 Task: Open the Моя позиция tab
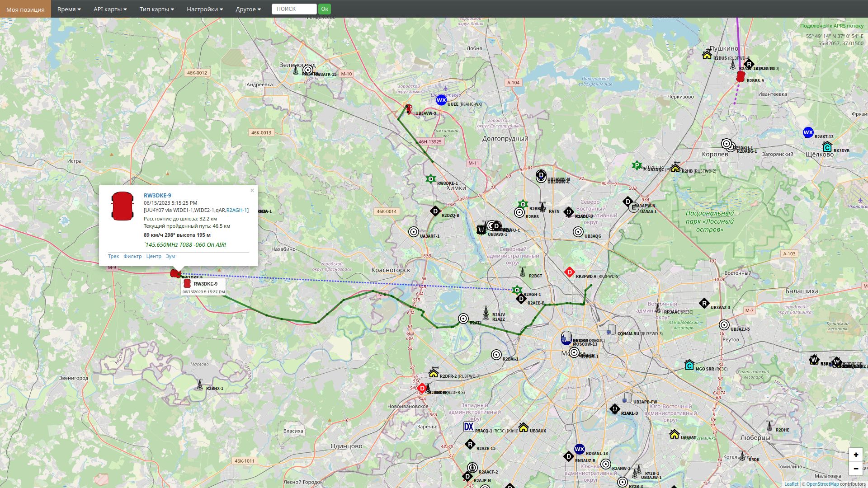point(25,9)
